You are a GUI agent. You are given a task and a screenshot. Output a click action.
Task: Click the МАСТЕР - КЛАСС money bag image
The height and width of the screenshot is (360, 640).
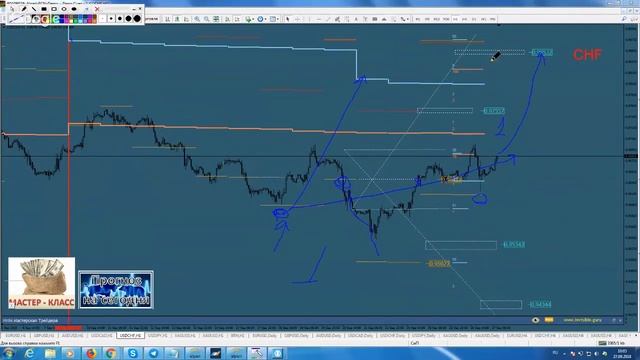42,283
